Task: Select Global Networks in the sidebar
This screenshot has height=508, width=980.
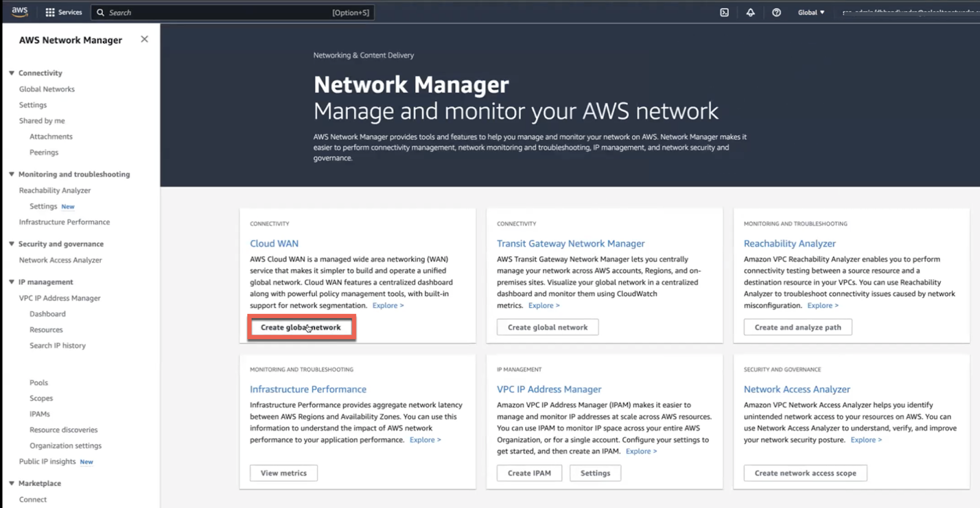Action: 47,89
